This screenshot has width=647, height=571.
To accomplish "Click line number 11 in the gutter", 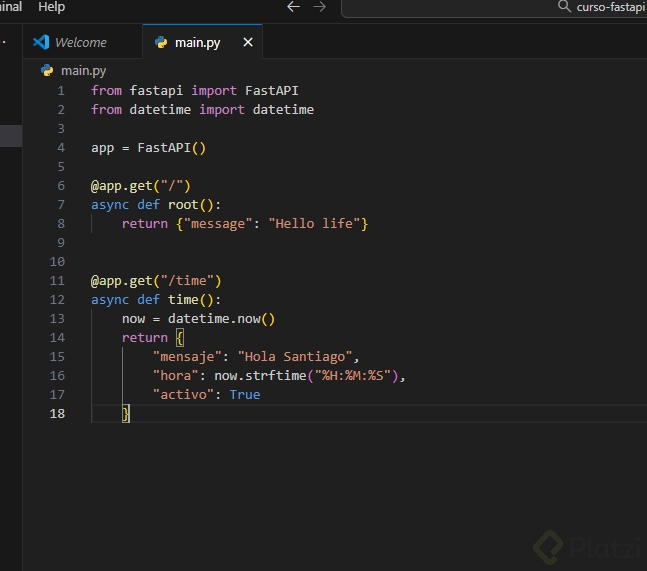I will 57,281.
